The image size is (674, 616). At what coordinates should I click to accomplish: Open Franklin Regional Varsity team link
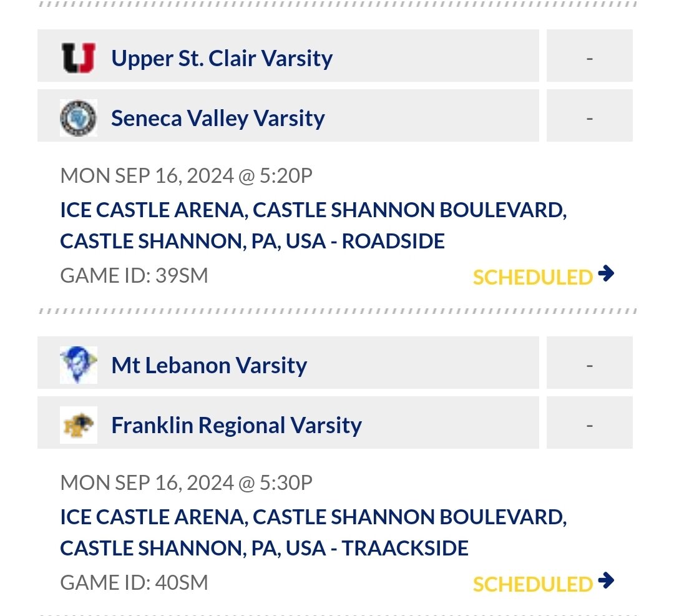pos(237,426)
